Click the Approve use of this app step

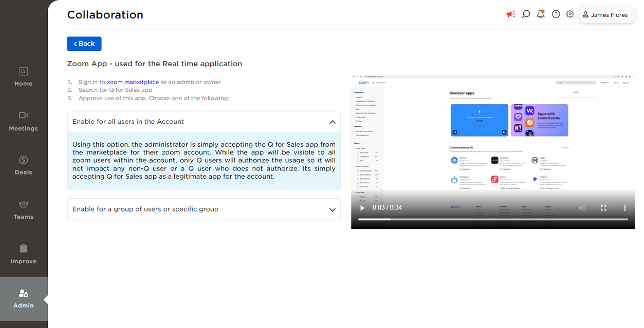(x=154, y=98)
